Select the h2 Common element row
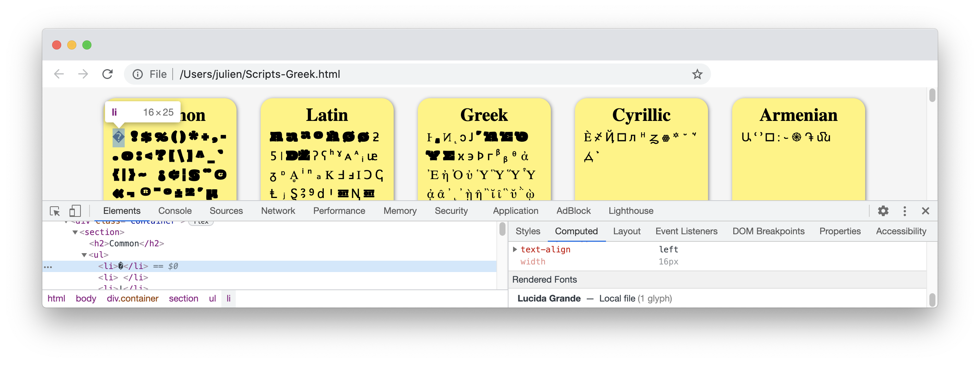Screen dimensions: 980x368 click(x=126, y=244)
